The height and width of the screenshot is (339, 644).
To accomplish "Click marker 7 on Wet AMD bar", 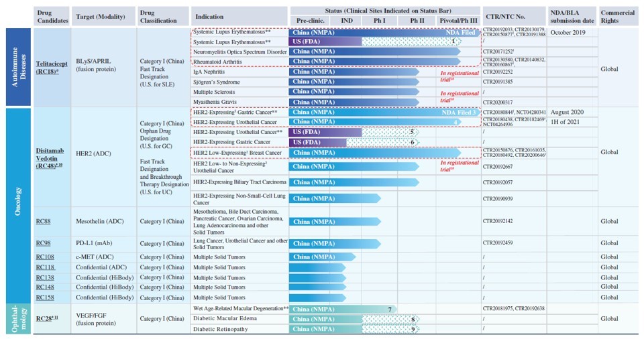I will click(390, 310).
